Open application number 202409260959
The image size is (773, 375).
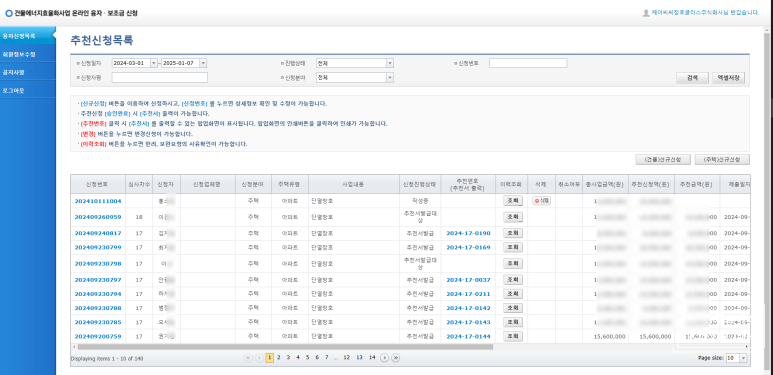point(98,217)
